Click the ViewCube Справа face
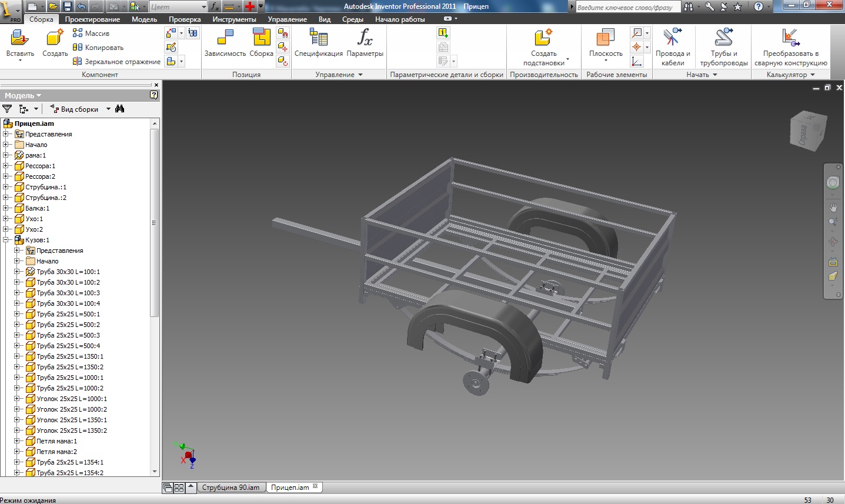This screenshot has height=504, width=845. click(x=803, y=135)
